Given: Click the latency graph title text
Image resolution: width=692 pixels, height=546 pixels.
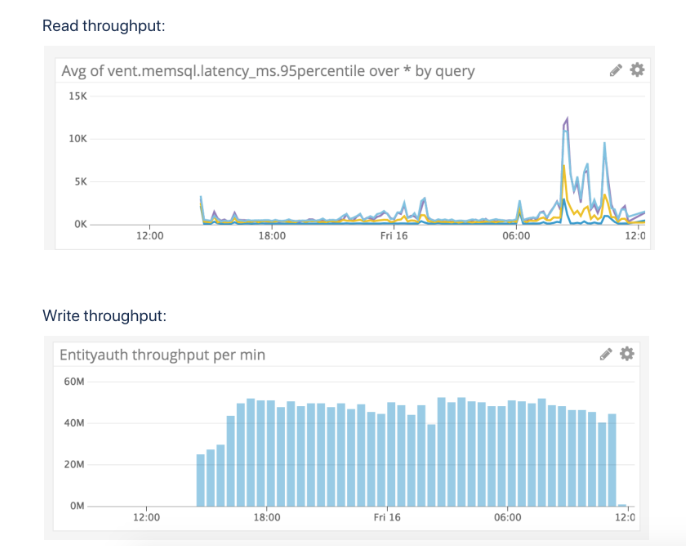Looking at the screenshot, I should tap(268, 71).
